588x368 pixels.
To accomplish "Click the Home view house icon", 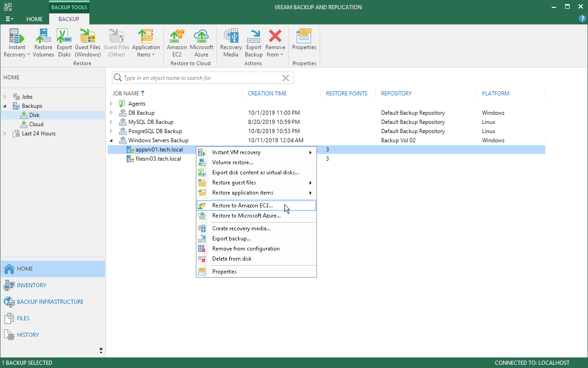I will coord(9,269).
